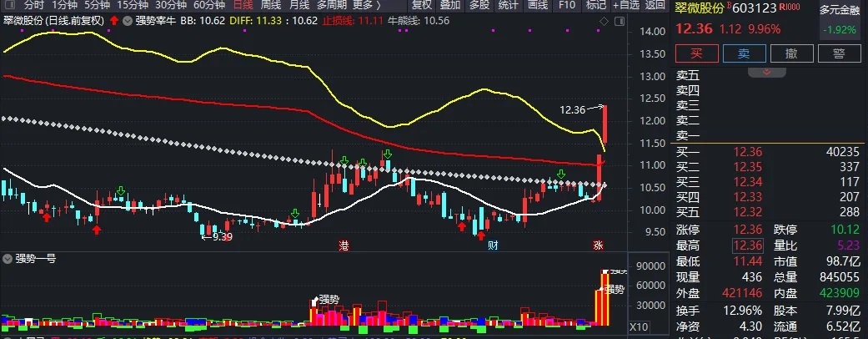Click the 撤 cancel order button

(x=791, y=53)
